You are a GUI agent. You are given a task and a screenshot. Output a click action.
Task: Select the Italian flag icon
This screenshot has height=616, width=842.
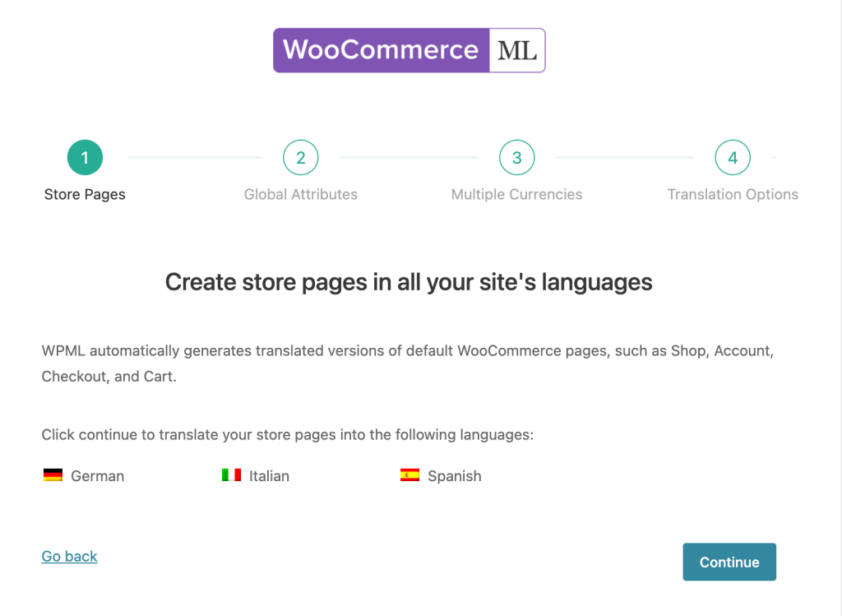pos(230,475)
